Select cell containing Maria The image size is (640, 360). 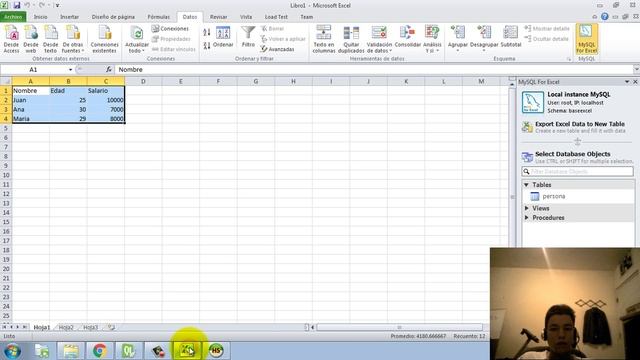coord(31,119)
